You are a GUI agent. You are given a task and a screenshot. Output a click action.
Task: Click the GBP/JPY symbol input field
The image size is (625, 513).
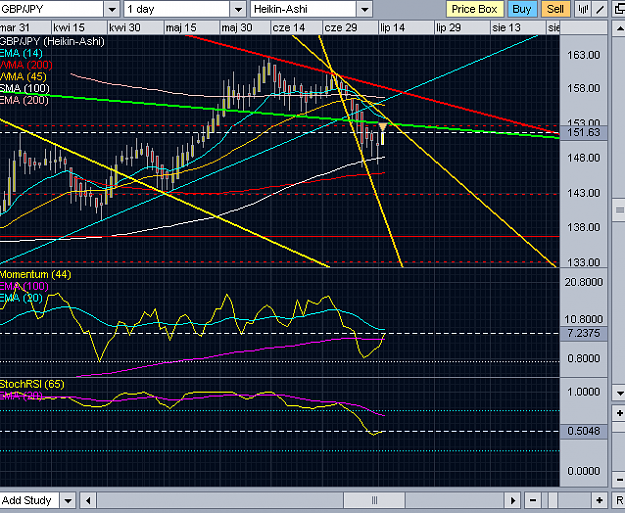[x=51, y=9]
